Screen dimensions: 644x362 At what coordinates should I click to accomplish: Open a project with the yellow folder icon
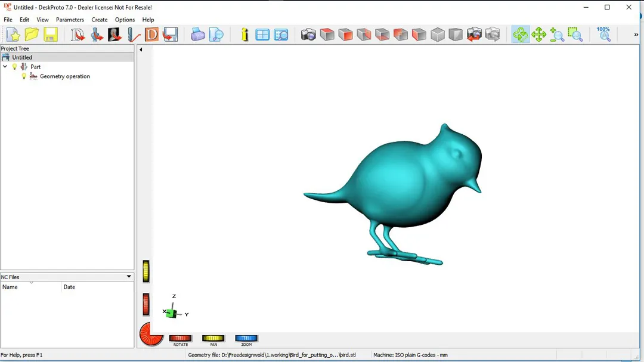(x=32, y=35)
